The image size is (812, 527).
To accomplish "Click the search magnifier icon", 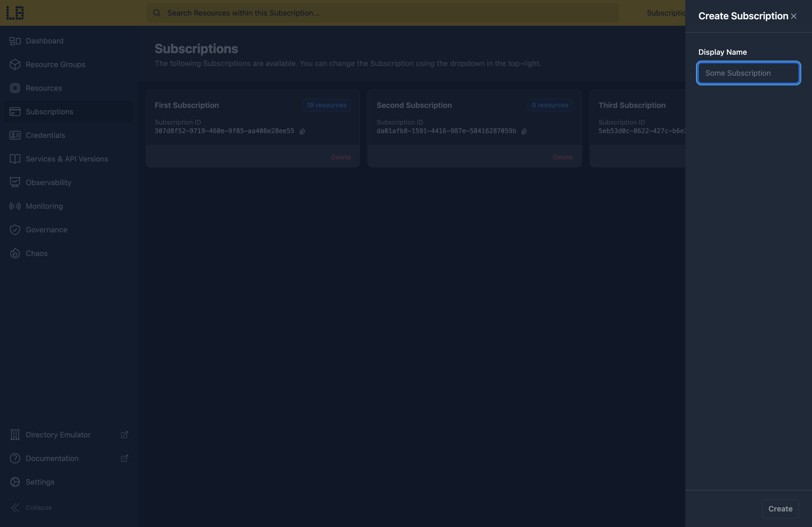I will point(157,13).
